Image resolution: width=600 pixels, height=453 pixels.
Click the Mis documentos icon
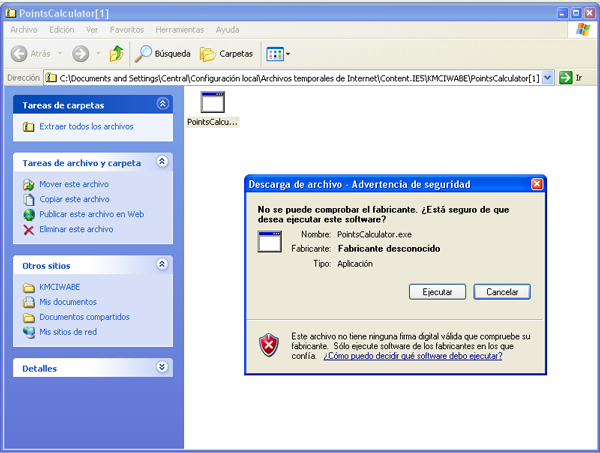point(29,302)
